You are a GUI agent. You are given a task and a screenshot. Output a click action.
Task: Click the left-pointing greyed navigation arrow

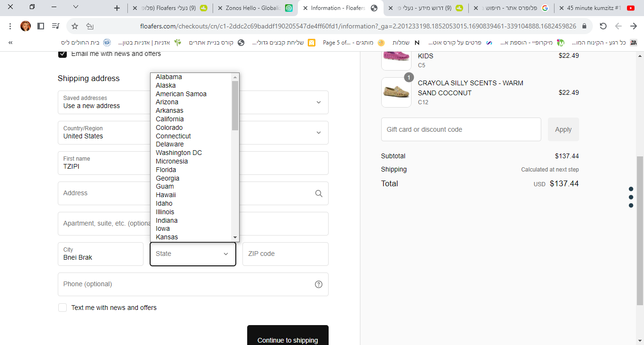[618, 26]
